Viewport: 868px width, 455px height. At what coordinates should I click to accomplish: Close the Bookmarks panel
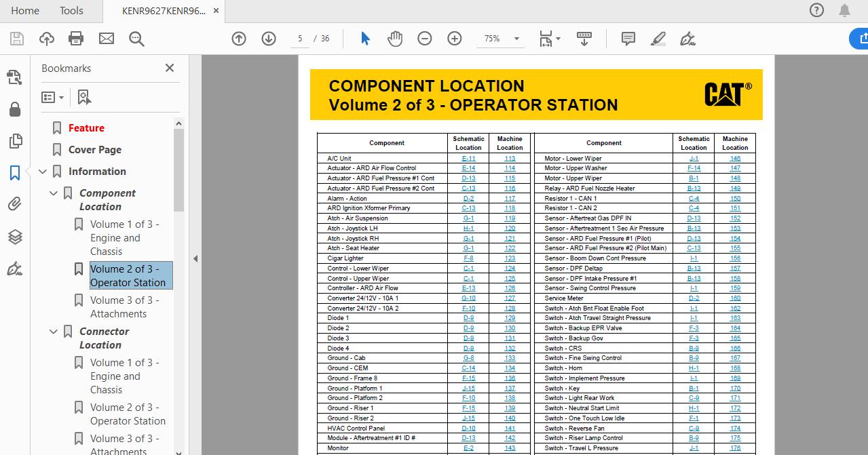tap(170, 68)
